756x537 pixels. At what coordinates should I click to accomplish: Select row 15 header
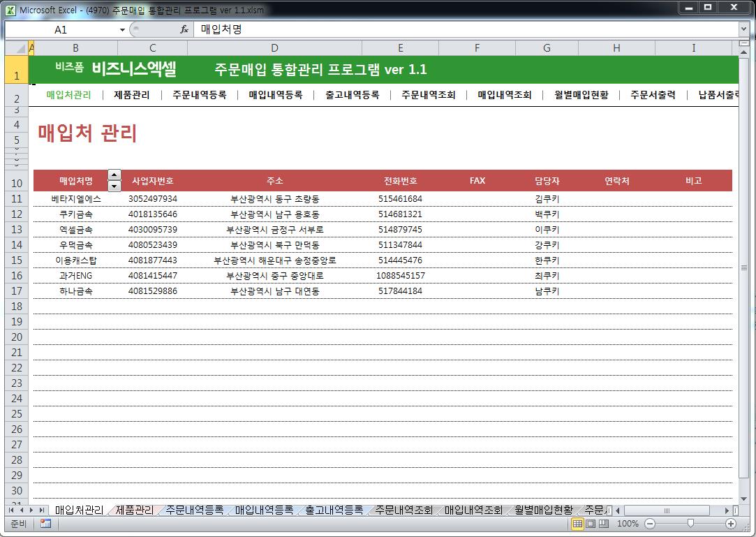17,260
